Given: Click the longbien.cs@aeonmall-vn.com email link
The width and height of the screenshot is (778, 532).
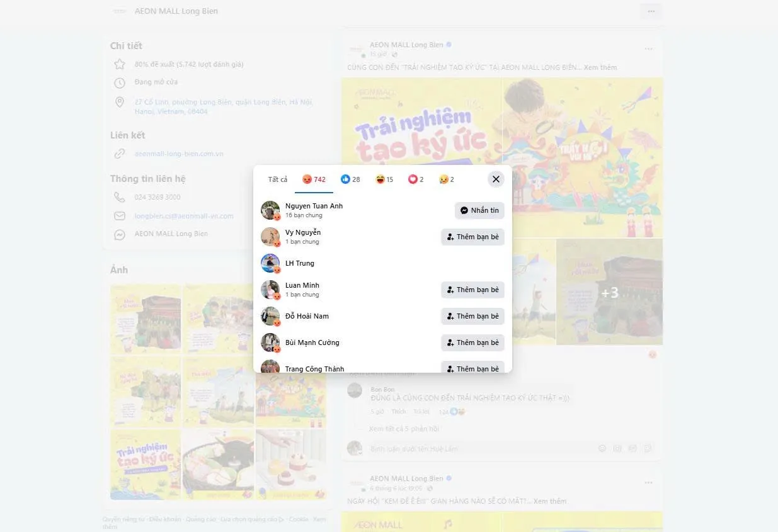Looking at the screenshot, I should (184, 216).
